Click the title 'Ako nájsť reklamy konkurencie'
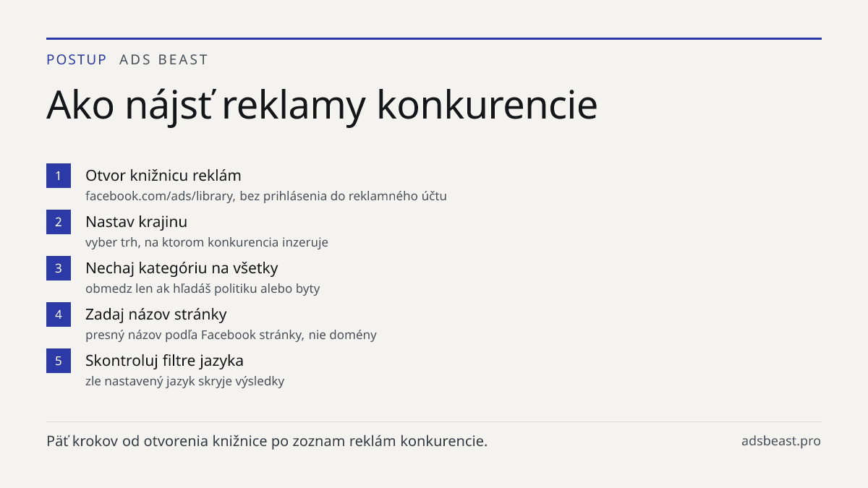The height and width of the screenshot is (488, 868). coord(322,106)
